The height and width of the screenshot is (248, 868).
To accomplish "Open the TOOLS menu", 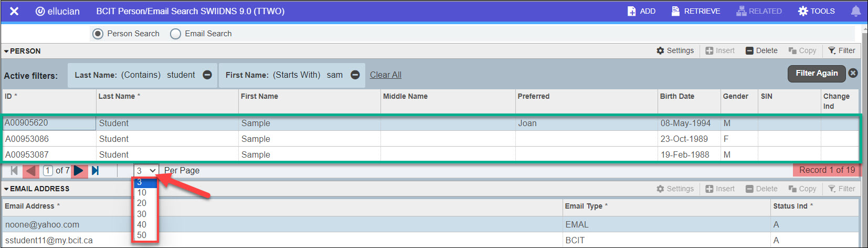I will point(816,11).
